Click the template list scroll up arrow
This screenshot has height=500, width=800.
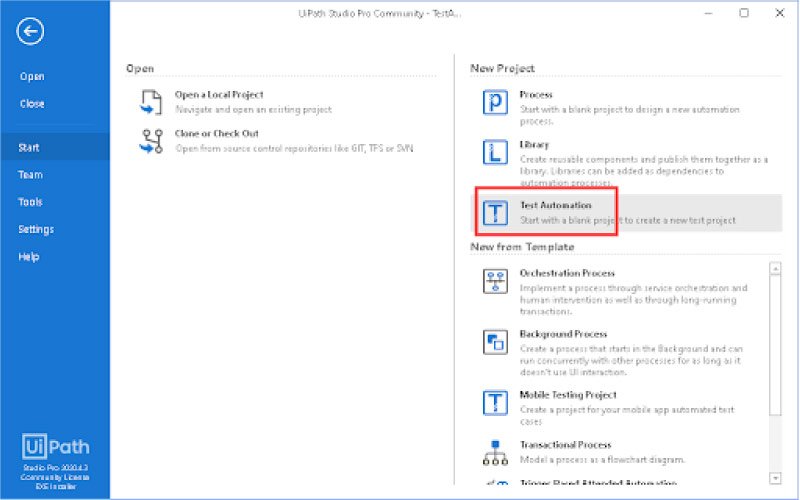(x=776, y=268)
